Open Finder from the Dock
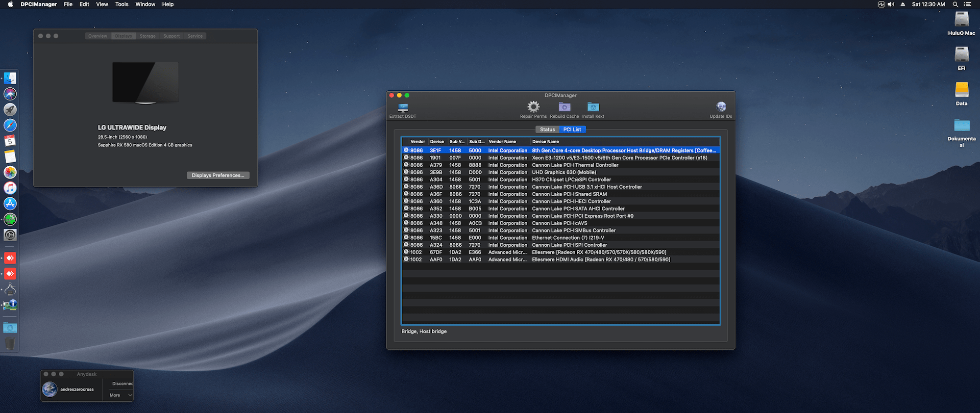Viewport: 980px width, 413px height. [x=10, y=78]
